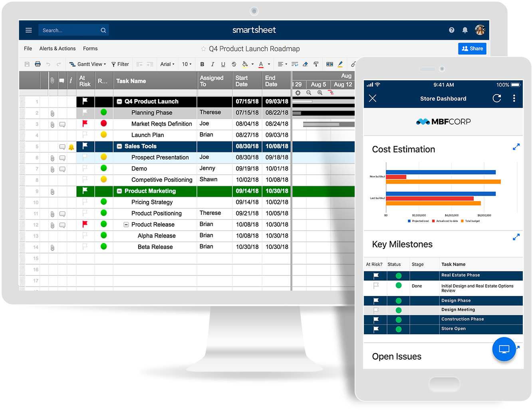Click the Comments column header icon
The image size is (532, 410).
pyautogui.click(x=62, y=81)
